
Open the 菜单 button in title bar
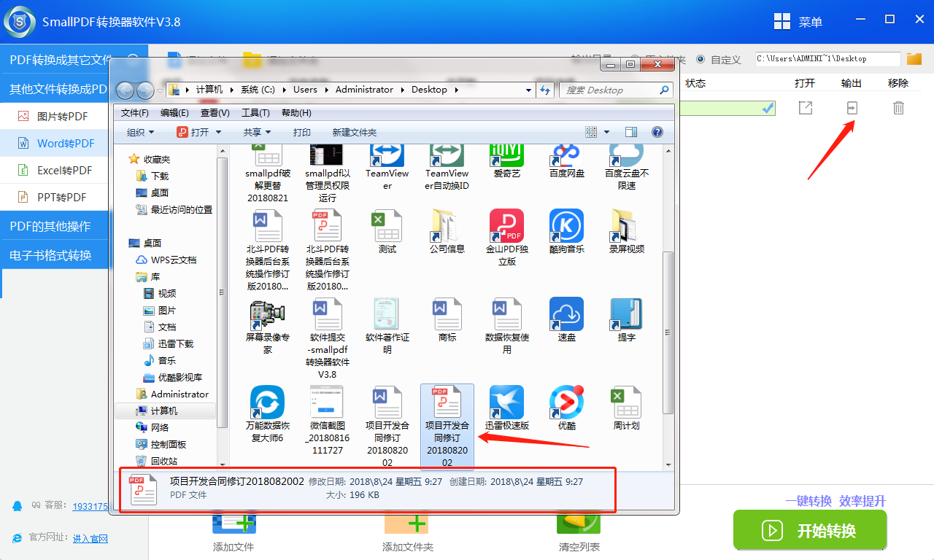click(798, 22)
